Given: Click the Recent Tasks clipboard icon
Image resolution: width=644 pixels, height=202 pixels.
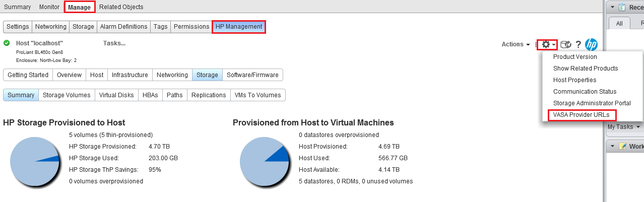Looking at the screenshot, I should coord(622,7).
